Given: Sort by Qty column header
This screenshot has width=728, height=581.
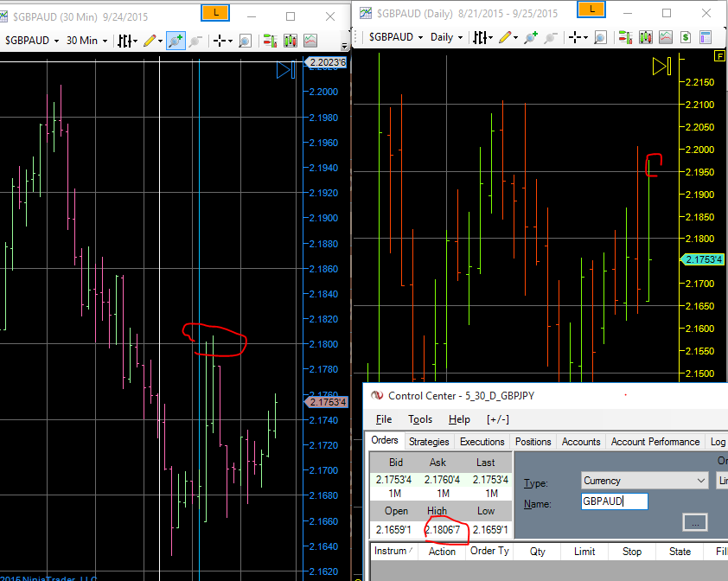Looking at the screenshot, I should 537,552.
